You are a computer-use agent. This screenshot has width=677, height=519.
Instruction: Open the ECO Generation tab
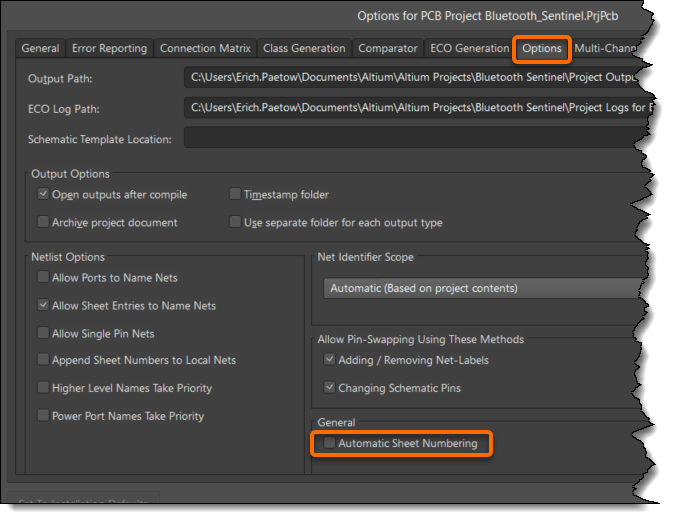(469, 48)
